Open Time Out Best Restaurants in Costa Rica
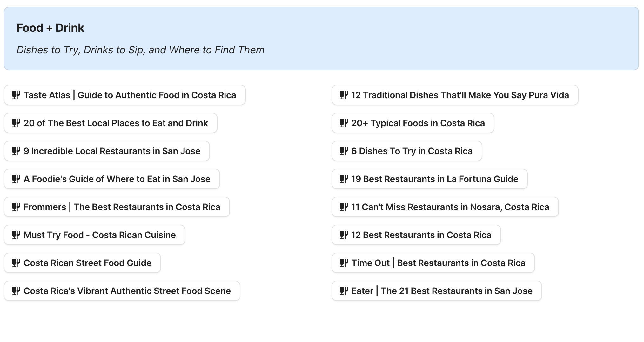 pyautogui.click(x=438, y=263)
